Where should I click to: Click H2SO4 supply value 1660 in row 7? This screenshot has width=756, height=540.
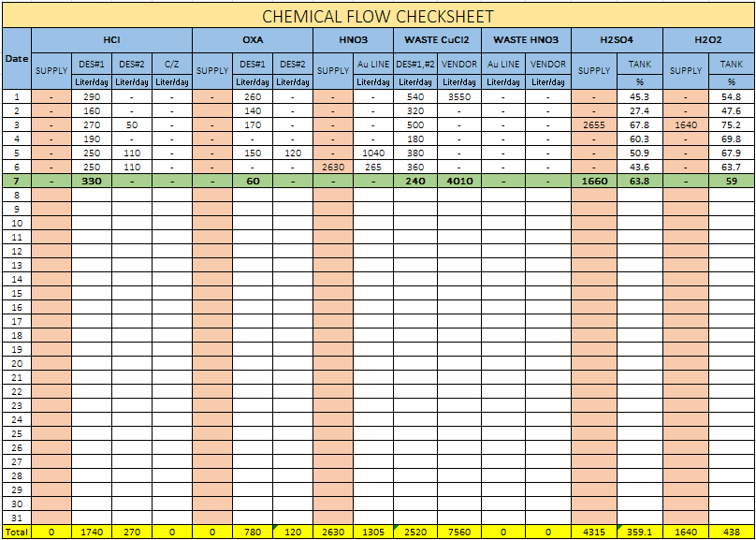(x=594, y=182)
